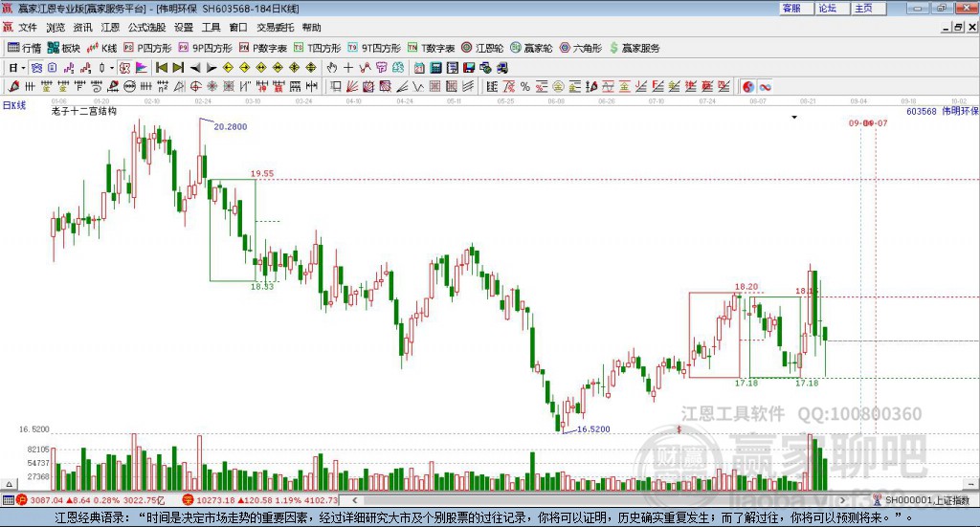The height and width of the screenshot is (527, 980).
Task: Click the 主页 homepage button
Action: (867, 8)
